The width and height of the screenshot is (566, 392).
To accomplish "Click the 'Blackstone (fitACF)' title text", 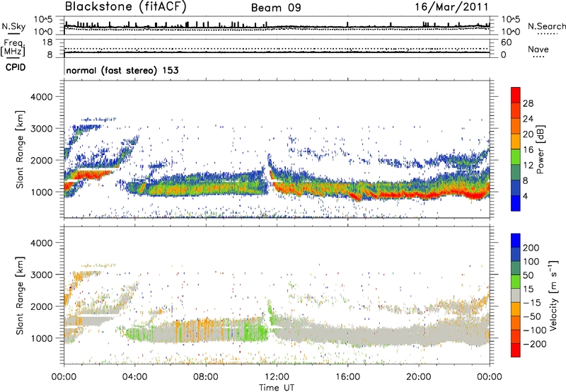I will [x=126, y=7].
